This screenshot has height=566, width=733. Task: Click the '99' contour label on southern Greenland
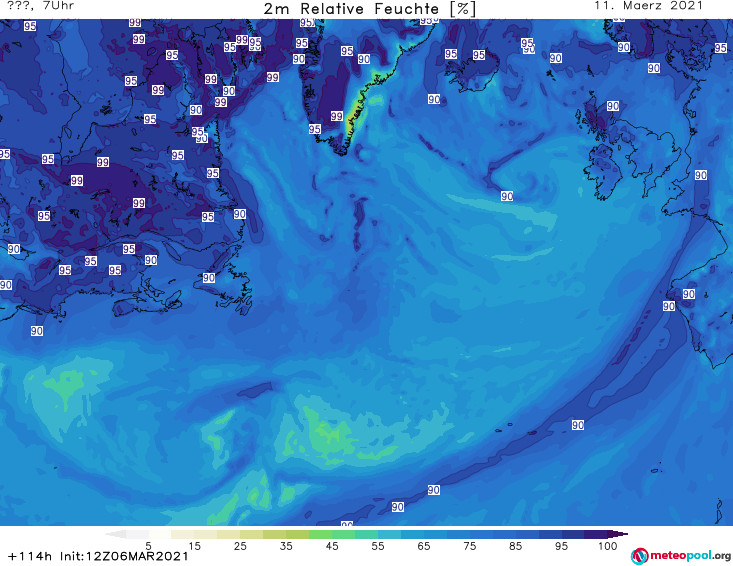click(x=337, y=116)
